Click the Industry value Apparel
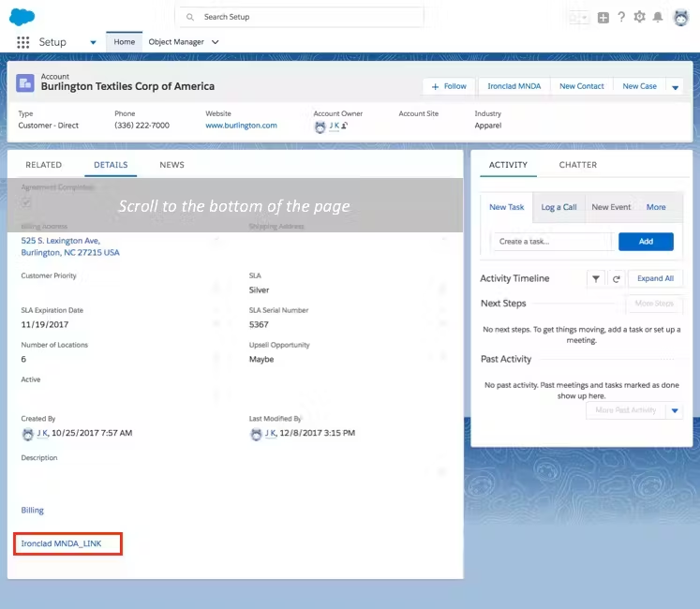Viewport: 700px width, 609px height. (488, 126)
